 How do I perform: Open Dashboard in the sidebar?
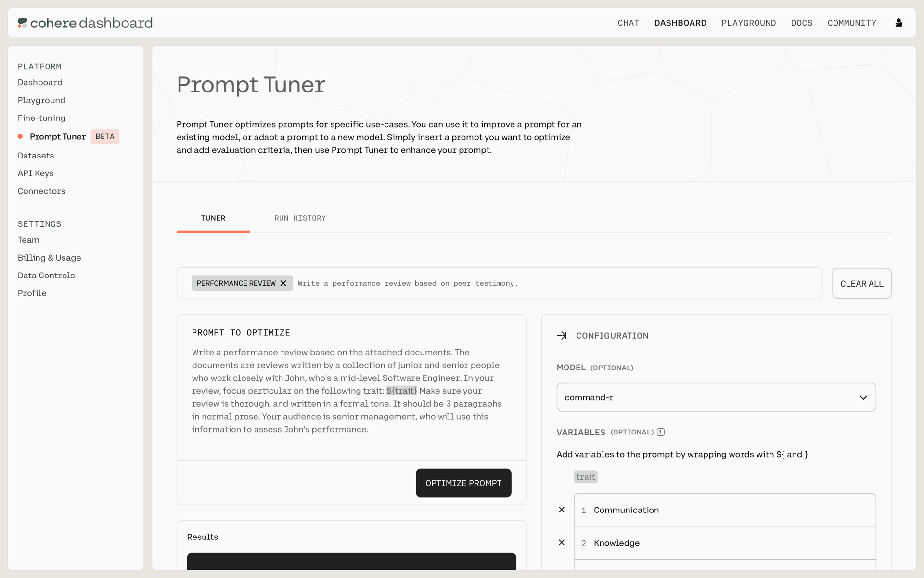40,82
